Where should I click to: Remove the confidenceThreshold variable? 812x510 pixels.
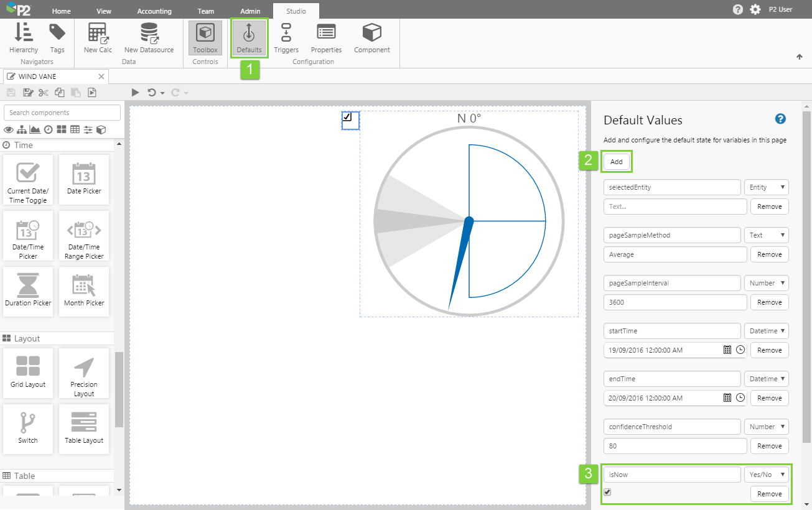click(x=769, y=446)
